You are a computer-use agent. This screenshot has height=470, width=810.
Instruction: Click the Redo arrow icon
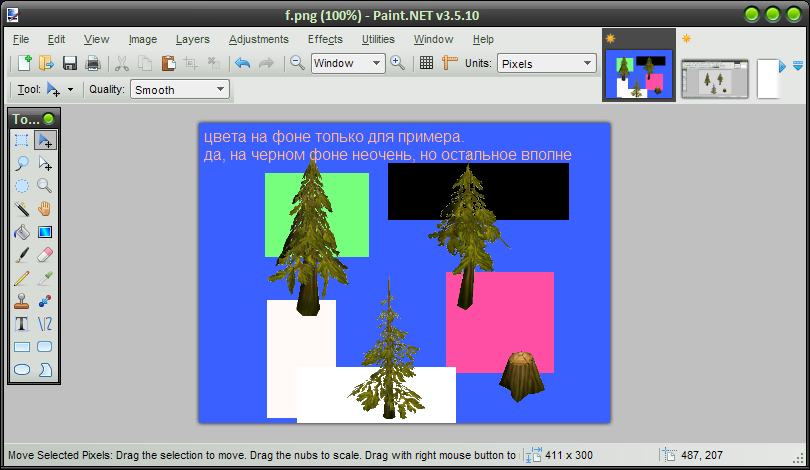[266, 64]
